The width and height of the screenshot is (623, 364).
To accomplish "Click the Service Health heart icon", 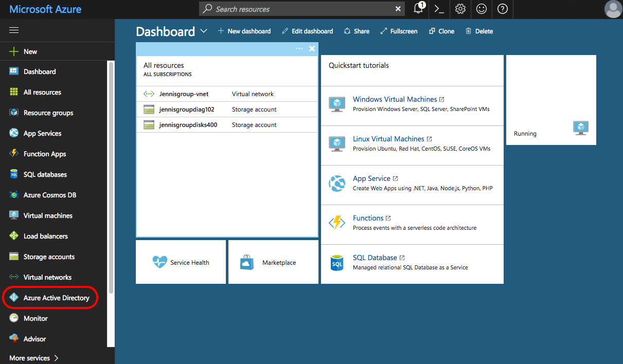I will pos(160,262).
